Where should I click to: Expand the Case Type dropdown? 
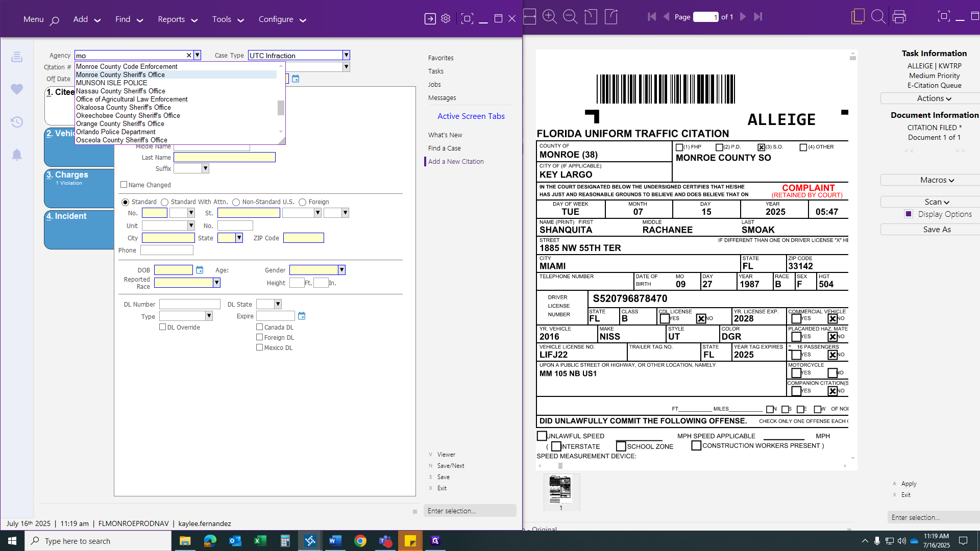(x=346, y=55)
